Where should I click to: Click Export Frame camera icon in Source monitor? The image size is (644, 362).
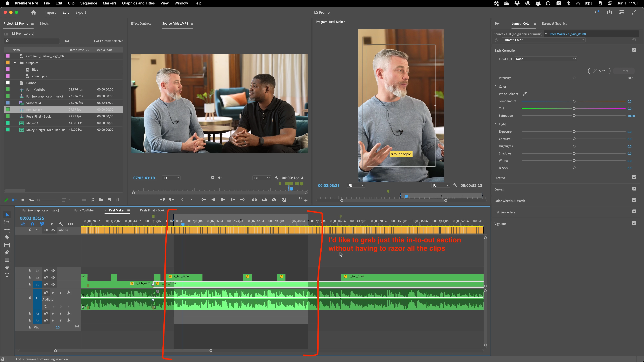click(274, 200)
